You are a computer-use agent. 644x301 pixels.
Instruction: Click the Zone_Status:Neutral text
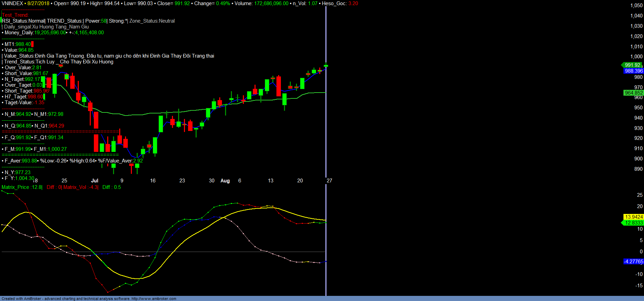pos(152,21)
